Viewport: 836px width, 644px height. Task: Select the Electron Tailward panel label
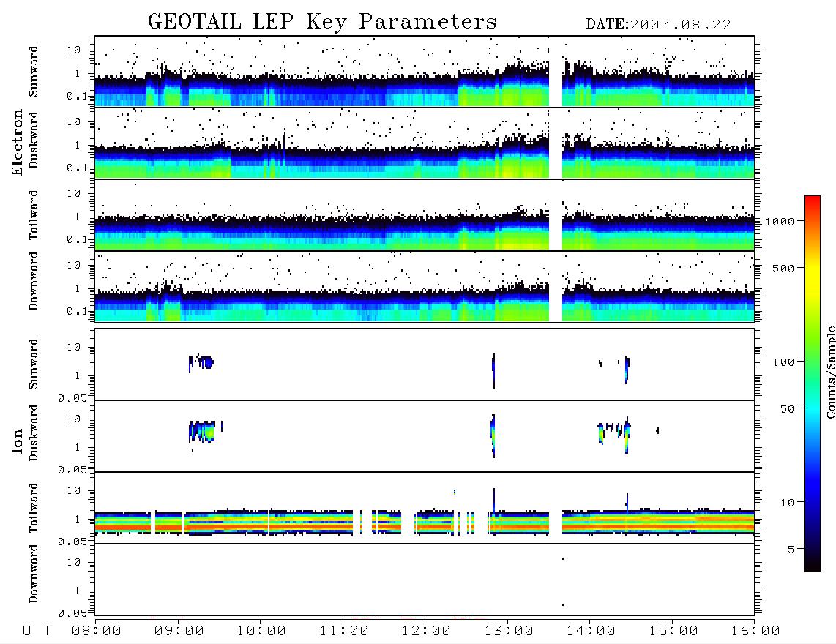click(x=34, y=215)
